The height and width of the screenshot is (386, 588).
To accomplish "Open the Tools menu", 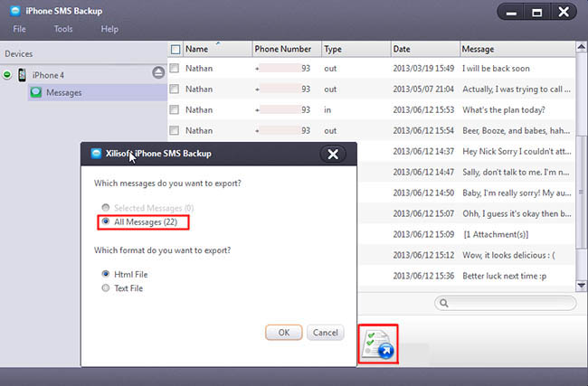I will (x=63, y=29).
